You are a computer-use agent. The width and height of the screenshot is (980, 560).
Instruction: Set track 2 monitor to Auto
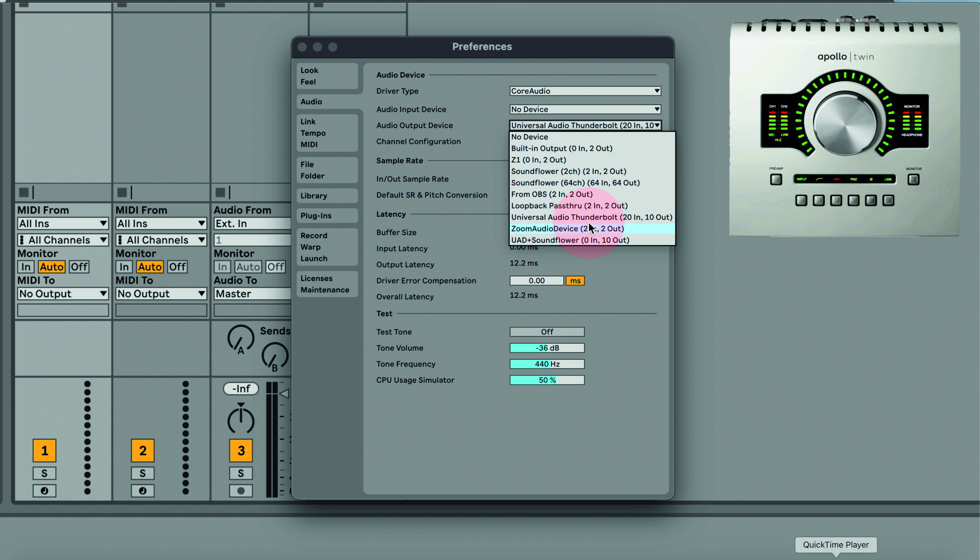pyautogui.click(x=150, y=267)
